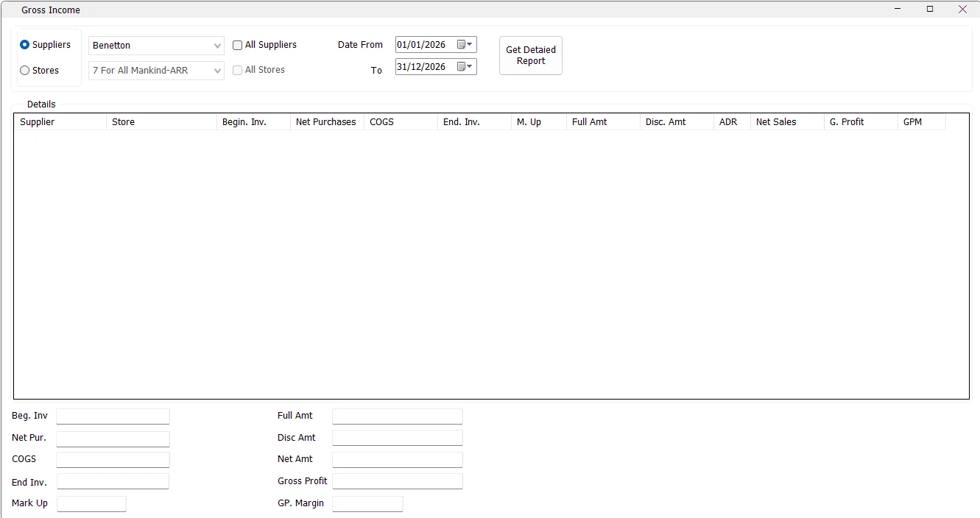The width and height of the screenshot is (980, 518).
Task: Click the ADR column header
Action: (733, 122)
